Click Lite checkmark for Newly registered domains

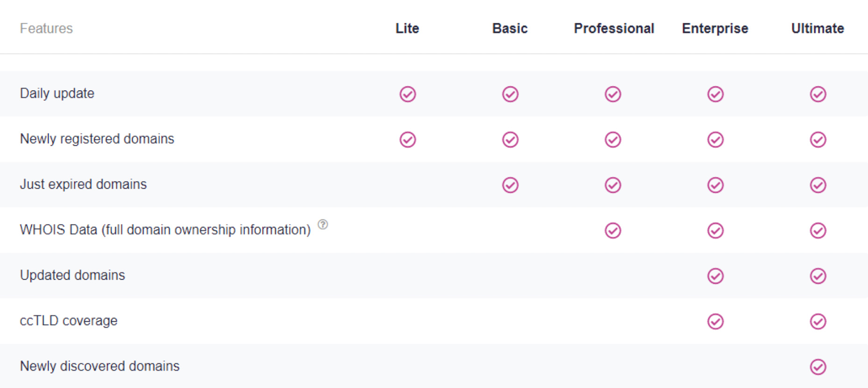point(408,140)
